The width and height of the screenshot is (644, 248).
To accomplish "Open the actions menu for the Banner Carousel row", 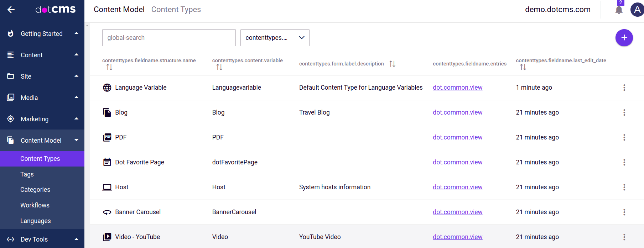I will (624, 212).
